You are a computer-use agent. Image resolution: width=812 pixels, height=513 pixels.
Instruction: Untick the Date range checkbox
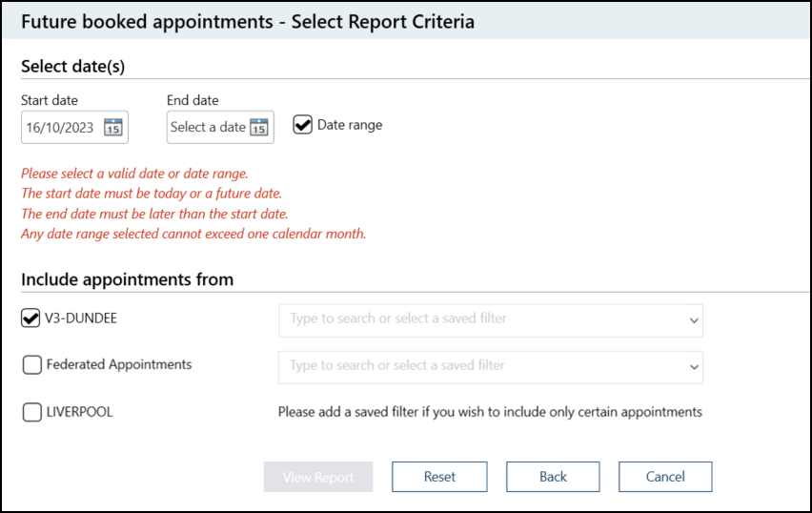(303, 125)
